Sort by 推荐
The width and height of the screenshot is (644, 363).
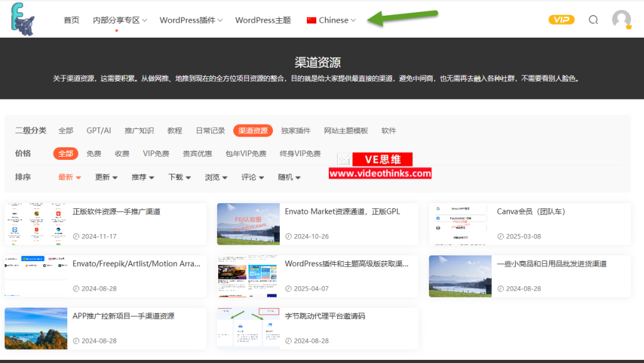(x=143, y=177)
